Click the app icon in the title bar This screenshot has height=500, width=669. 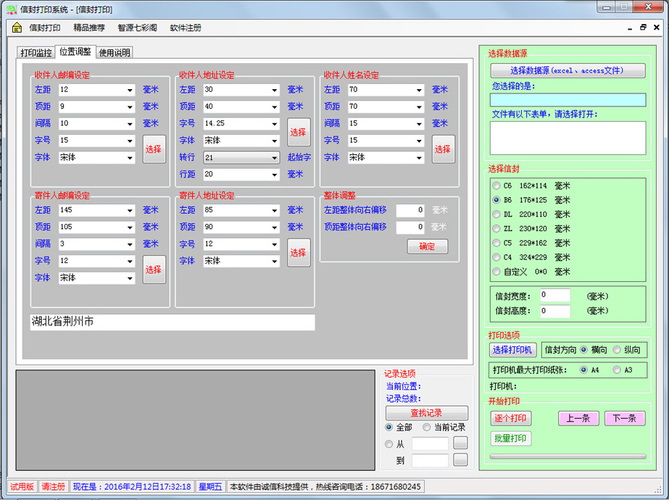[x=10, y=9]
